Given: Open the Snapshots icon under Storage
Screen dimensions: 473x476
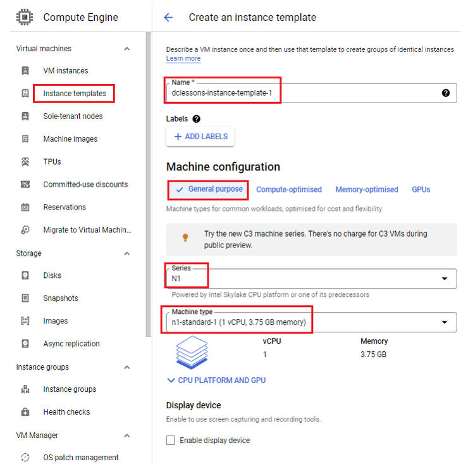Looking at the screenshot, I should click(x=25, y=298).
